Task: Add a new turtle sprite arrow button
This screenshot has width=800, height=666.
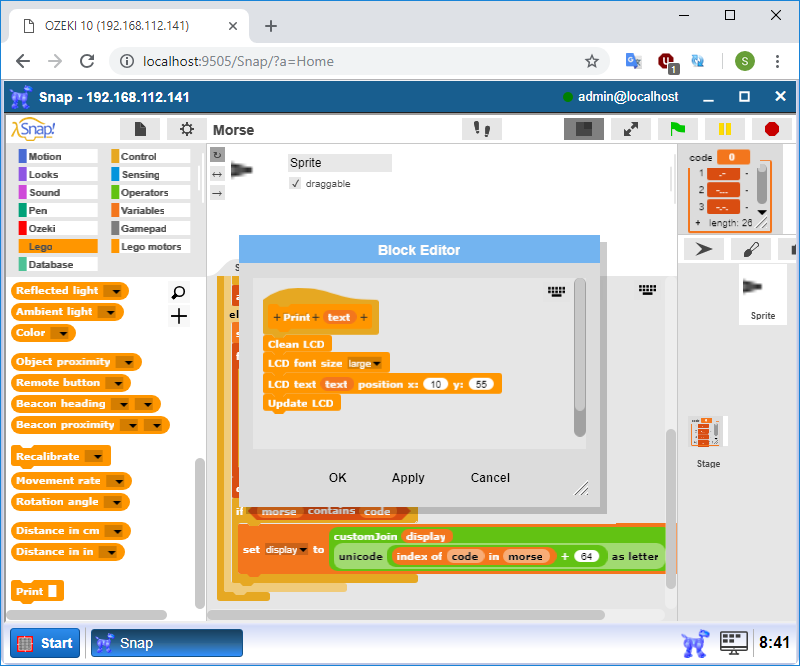Action: pos(704,249)
